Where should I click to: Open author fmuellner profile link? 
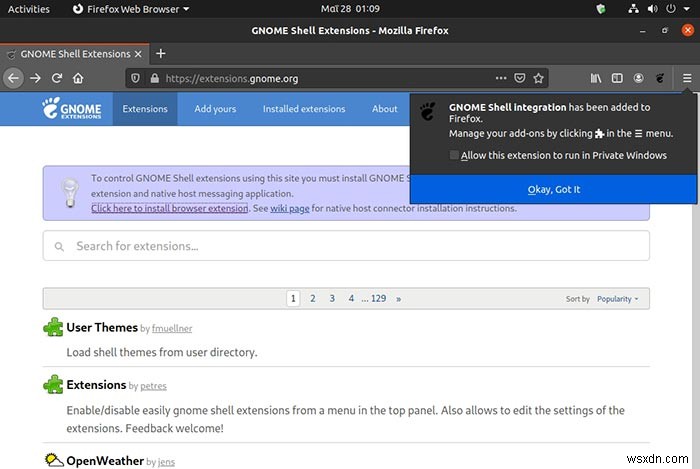172,328
